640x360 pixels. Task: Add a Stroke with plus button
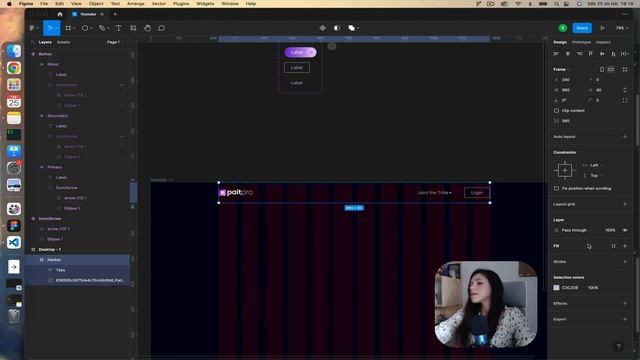tap(625, 262)
